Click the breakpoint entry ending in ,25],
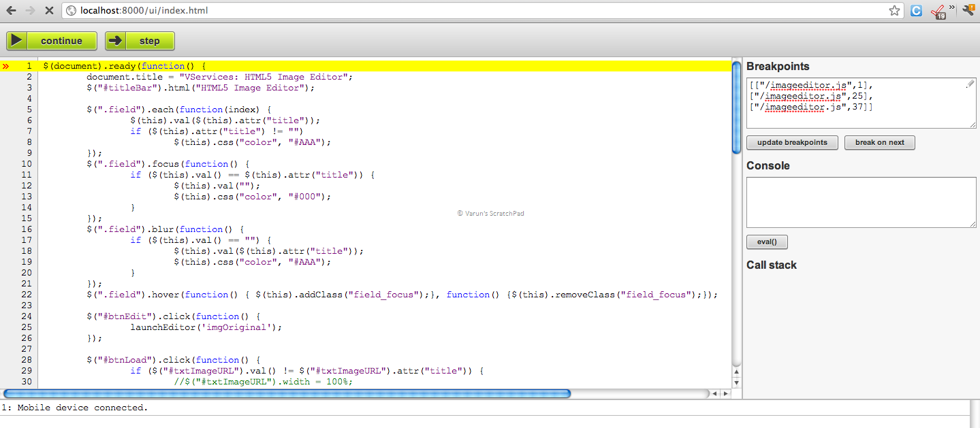Viewport: 980px width, 428px height. (x=810, y=96)
